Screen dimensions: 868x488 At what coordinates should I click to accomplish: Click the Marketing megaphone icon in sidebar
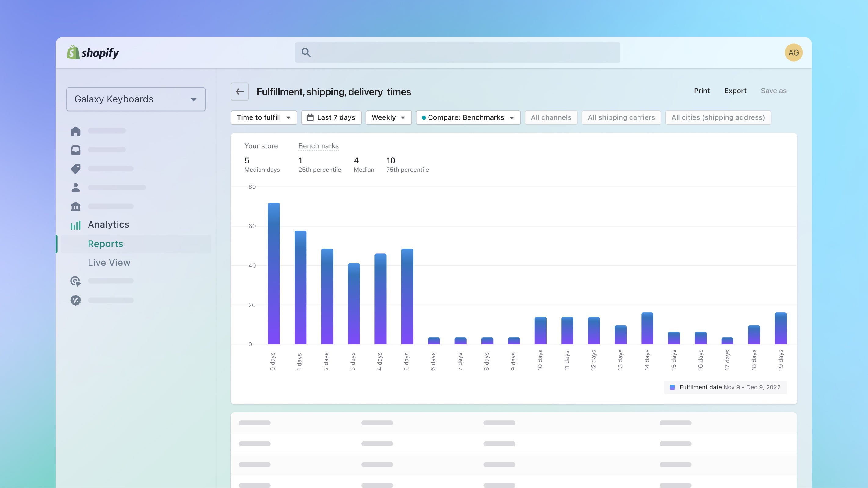[x=76, y=281]
